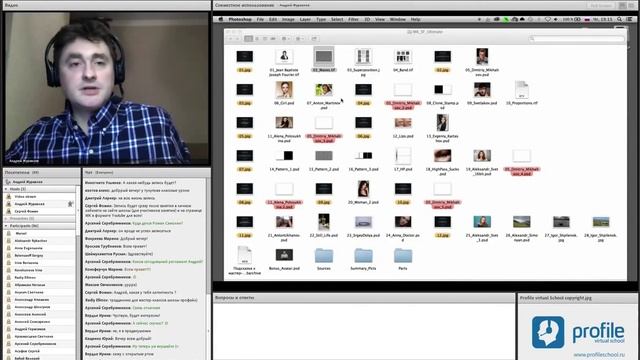The width and height of the screenshot is (640, 360).
Task: Open the Filter menu
Action: coord(353,19)
